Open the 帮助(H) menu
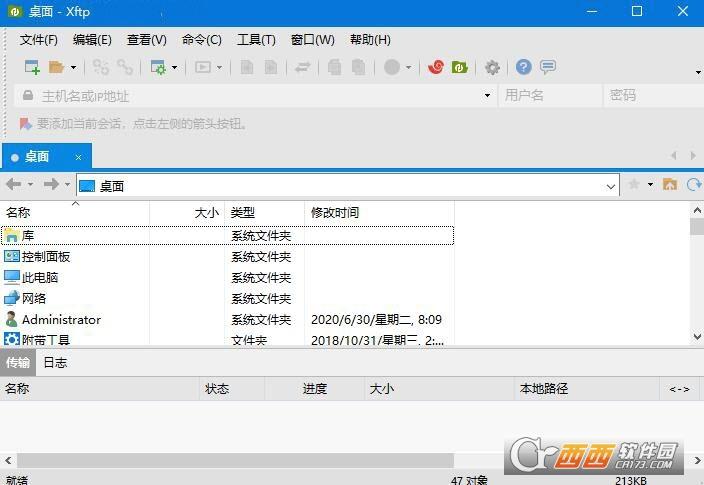Screen dimensions: 704x485 coord(370,40)
